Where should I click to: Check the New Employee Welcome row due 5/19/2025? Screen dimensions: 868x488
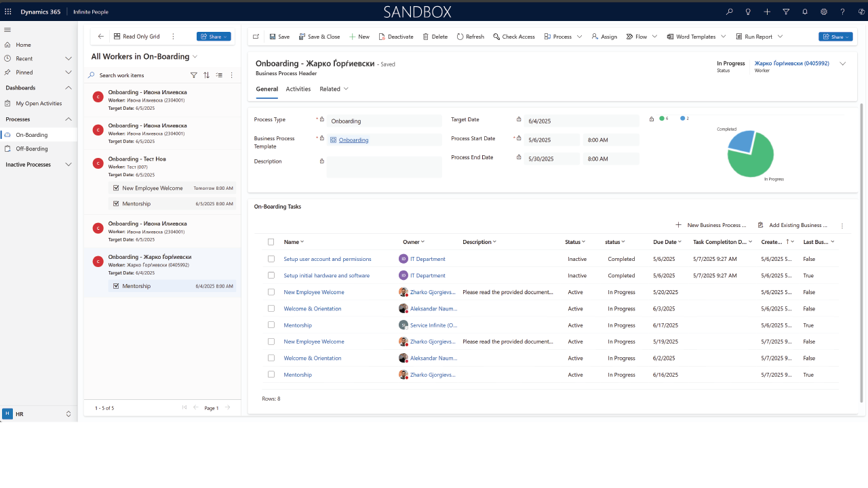(271, 342)
